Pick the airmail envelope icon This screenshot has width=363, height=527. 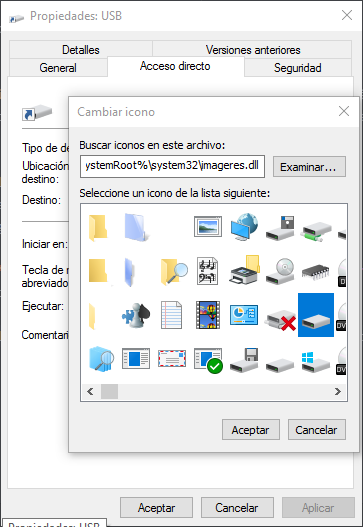(172, 359)
